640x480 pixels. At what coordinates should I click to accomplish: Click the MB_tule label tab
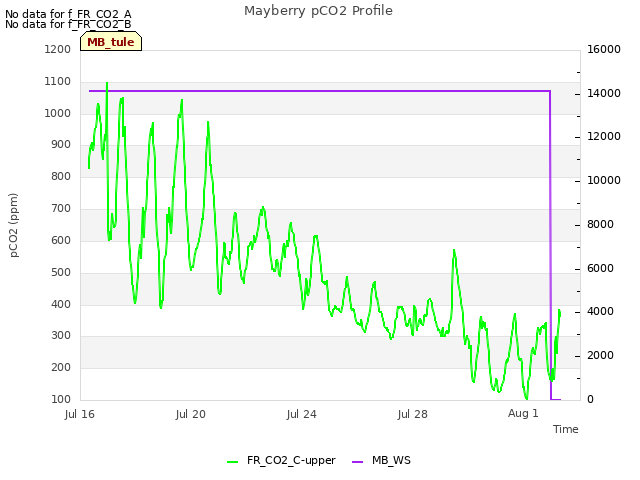(x=111, y=41)
